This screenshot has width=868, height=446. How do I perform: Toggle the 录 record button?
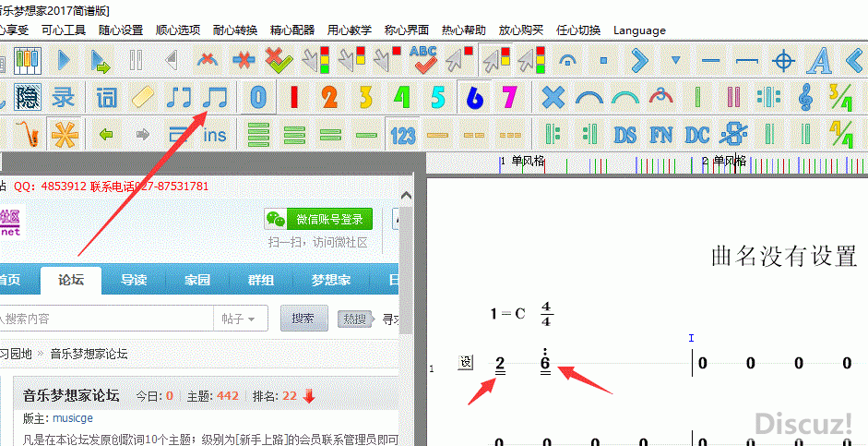[x=63, y=98]
